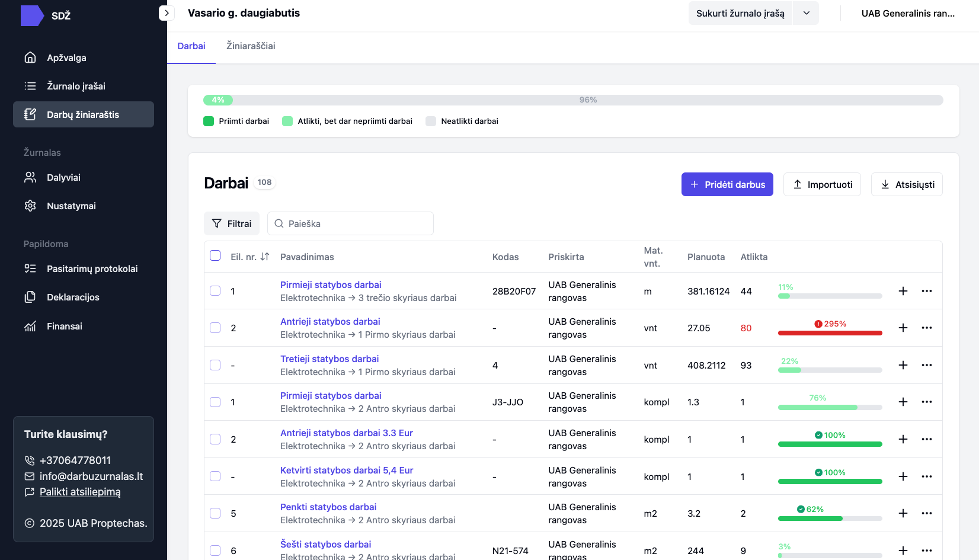Image resolution: width=979 pixels, height=560 pixels.
Task: Select the Darbai tab
Action: [191, 46]
